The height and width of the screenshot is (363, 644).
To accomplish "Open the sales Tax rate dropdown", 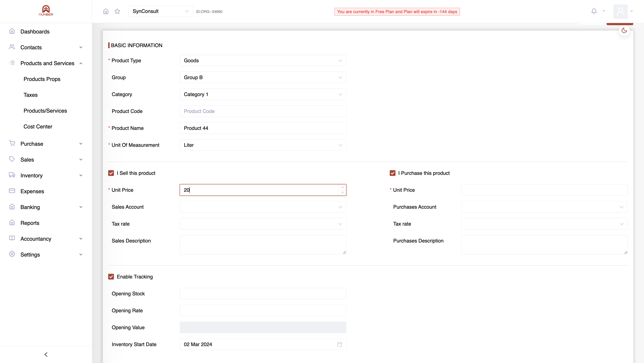I will point(263,224).
